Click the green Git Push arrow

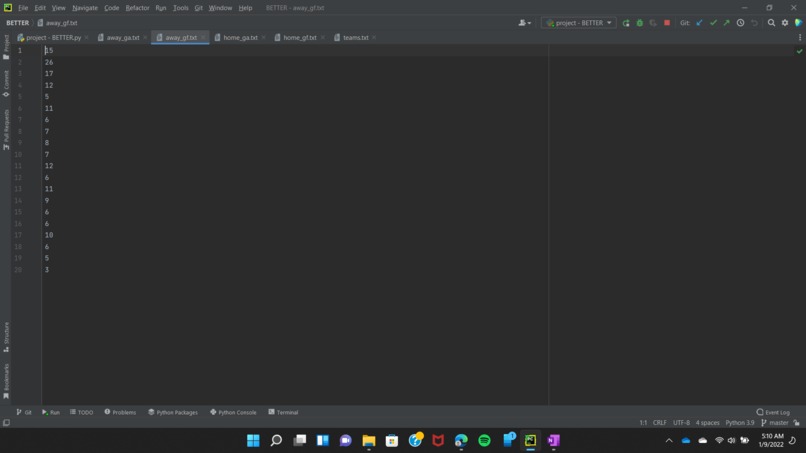tap(726, 23)
